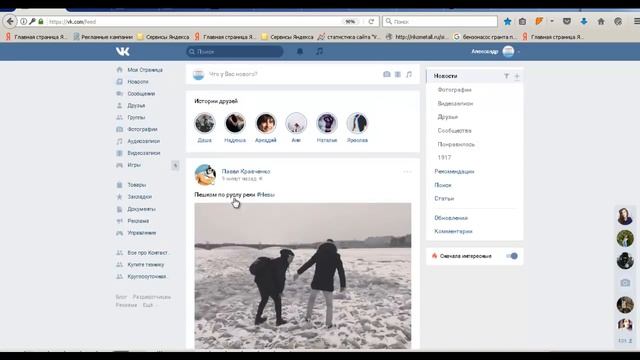Select 1917 in the news filter list
Viewport: 640px width, 360px height.
coord(444,158)
